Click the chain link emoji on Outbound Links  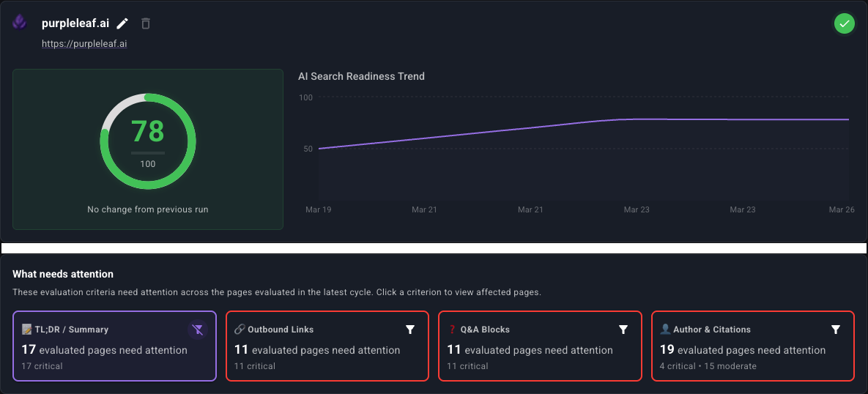239,330
